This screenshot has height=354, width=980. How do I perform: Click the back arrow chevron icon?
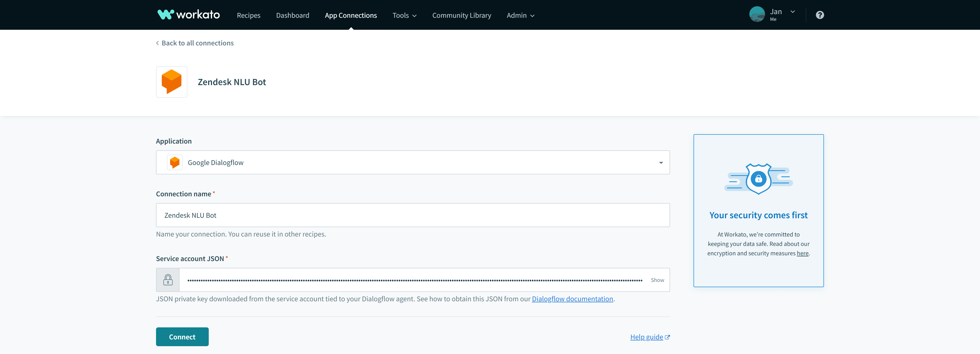(158, 43)
